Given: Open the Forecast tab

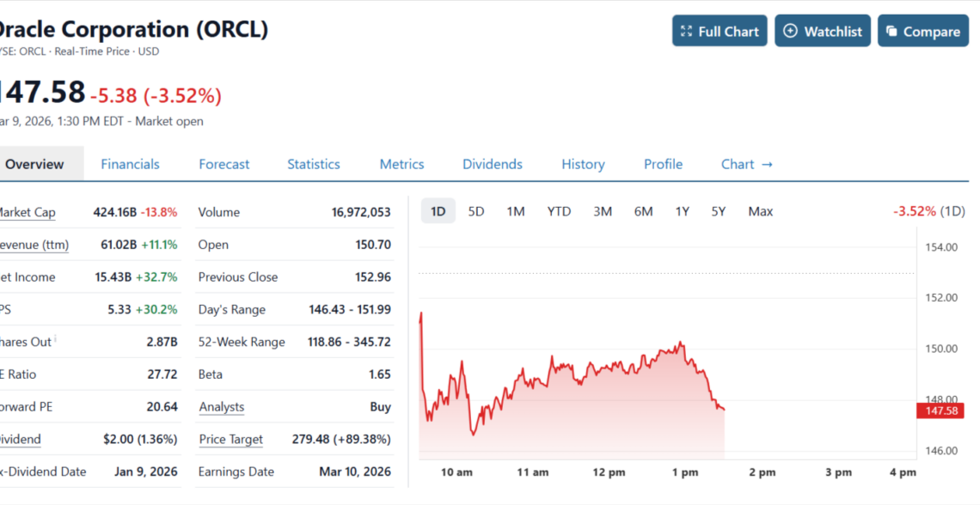Looking at the screenshot, I should pyautogui.click(x=224, y=164).
